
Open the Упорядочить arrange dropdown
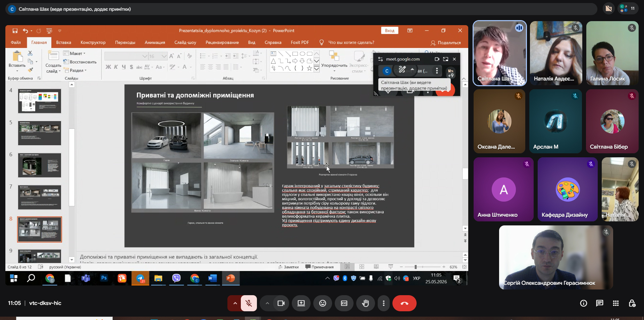coord(334,61)
